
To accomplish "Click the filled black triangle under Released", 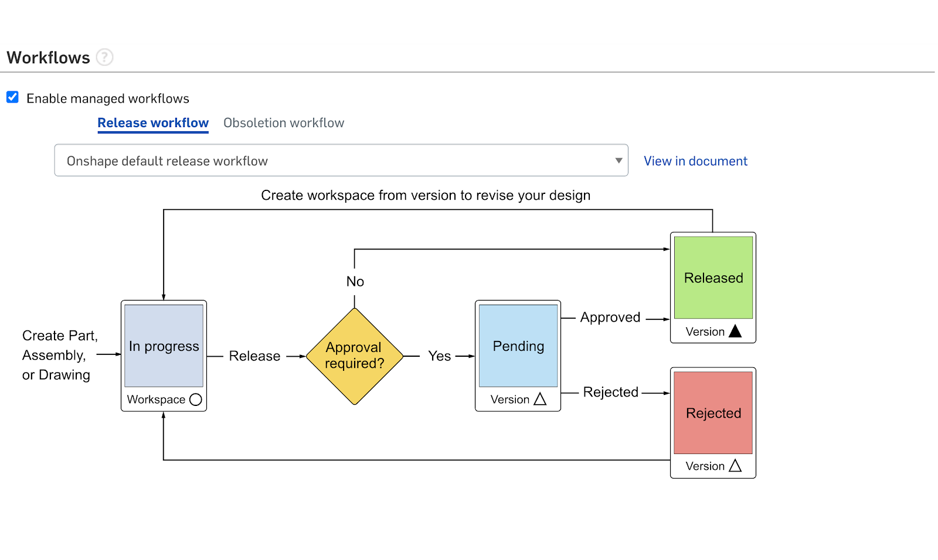I will coord(735,332).
